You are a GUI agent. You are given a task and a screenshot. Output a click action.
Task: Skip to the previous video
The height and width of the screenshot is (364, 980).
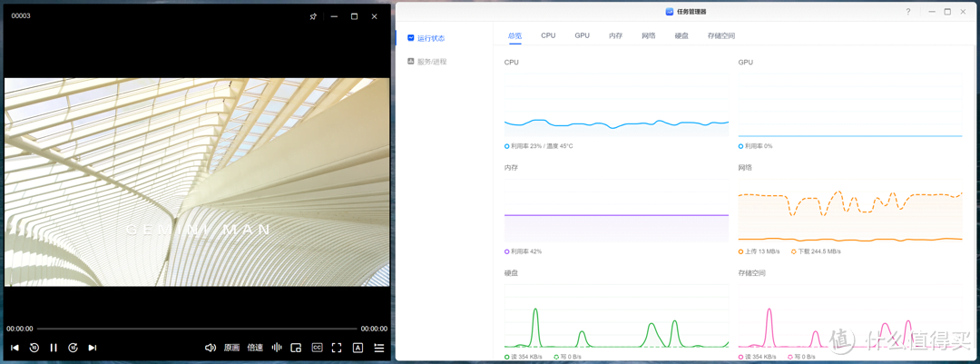[15, 348]
